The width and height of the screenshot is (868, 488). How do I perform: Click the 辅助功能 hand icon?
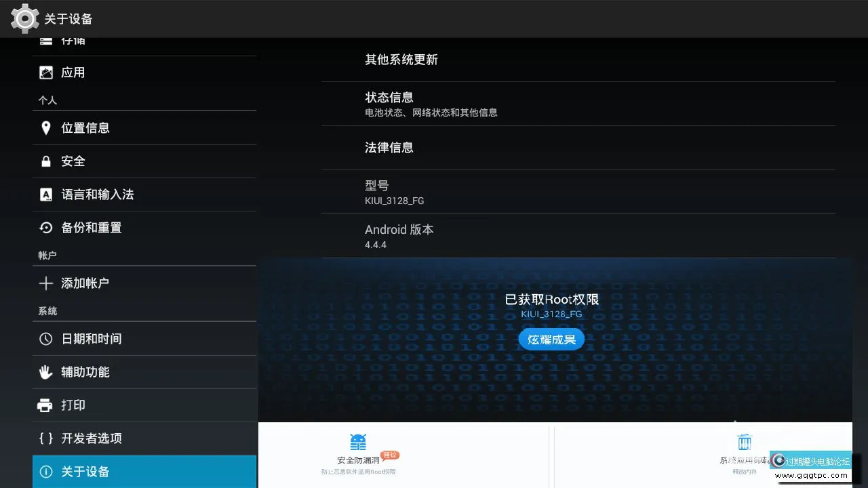pyautogui.click(x=46, y=372)
